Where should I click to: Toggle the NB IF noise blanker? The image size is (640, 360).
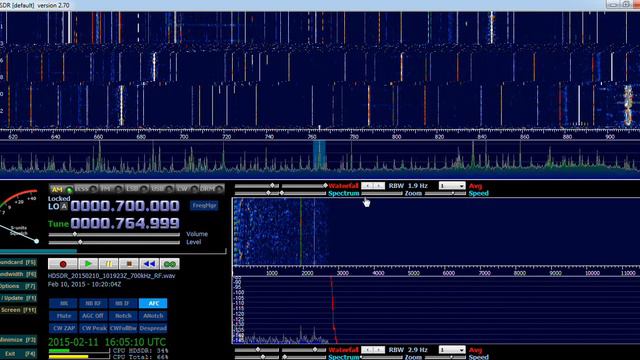click(123, 303)
